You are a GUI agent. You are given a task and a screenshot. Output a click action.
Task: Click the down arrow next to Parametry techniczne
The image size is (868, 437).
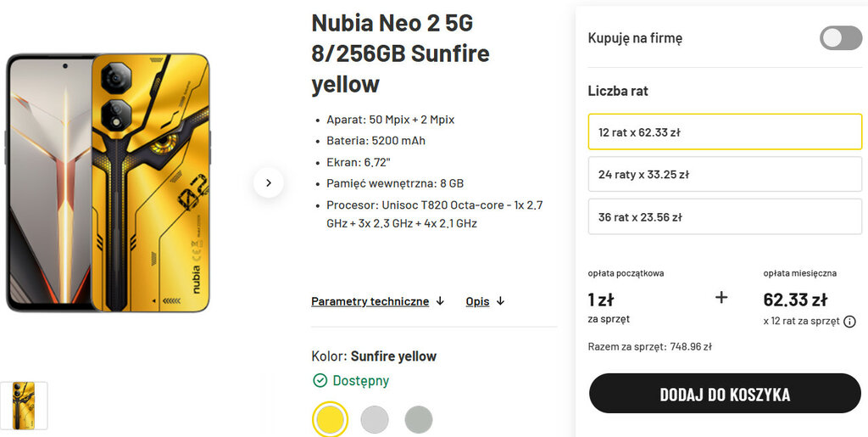click(x=440, y=301)
